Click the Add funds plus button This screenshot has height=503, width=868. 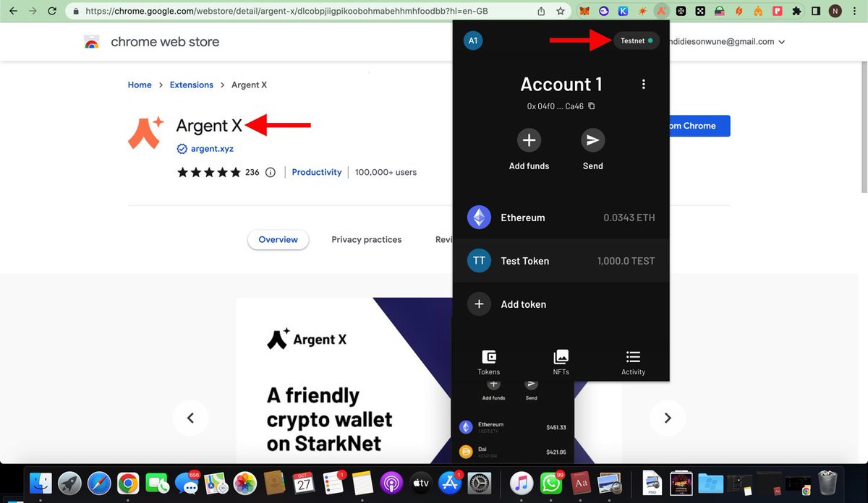[529, 140]
